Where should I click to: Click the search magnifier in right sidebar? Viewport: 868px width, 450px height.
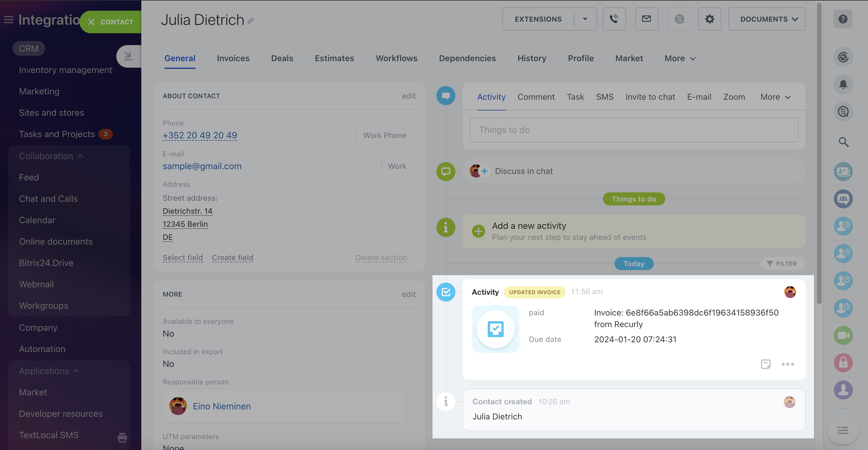[843, 142]
